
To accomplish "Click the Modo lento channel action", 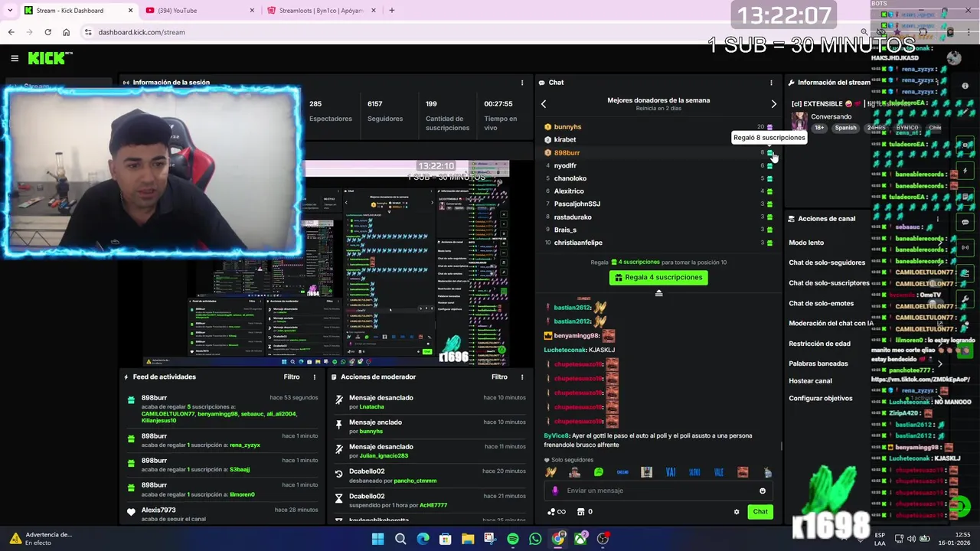I will click(806, 243).
